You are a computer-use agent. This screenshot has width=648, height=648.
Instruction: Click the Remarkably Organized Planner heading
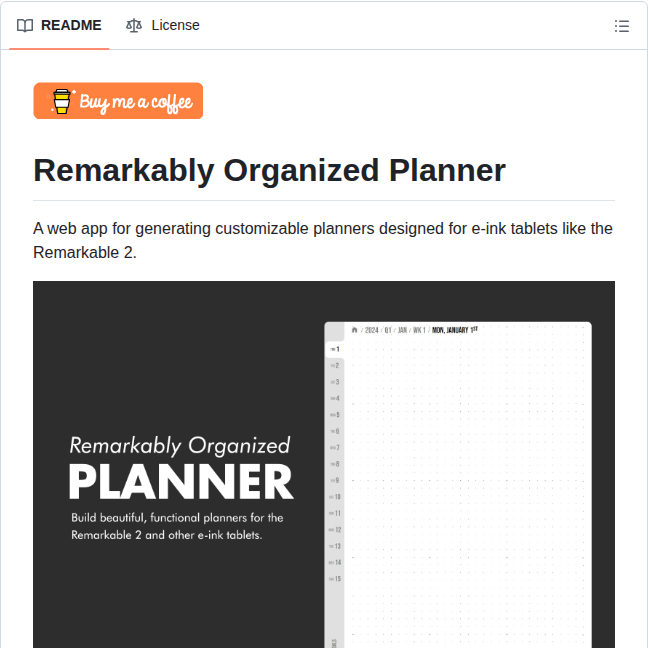coord(269,170)
